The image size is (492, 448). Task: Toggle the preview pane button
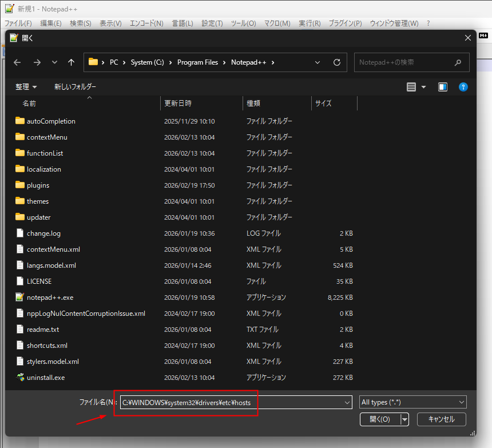[442, 86]
